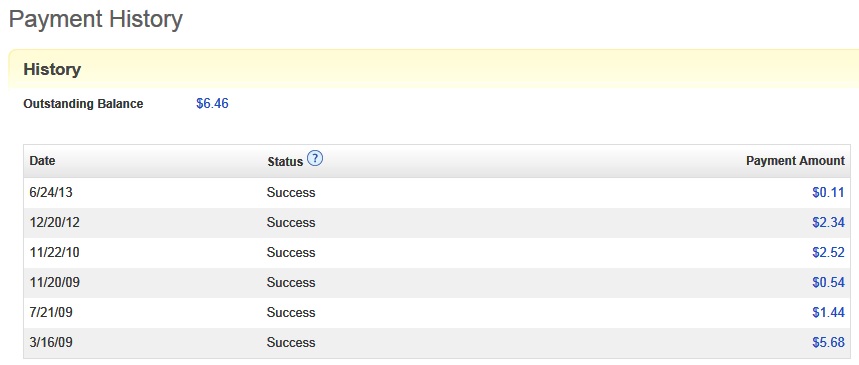
Task: Click the Status help question mark icon
Action: pos(315,159)
